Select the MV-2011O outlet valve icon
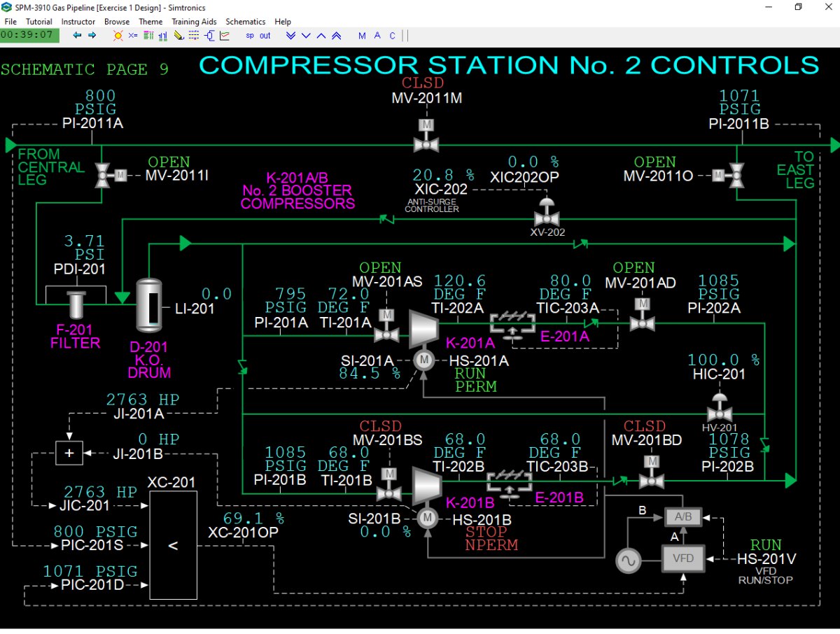840x634 pixels. click(728, 174)
